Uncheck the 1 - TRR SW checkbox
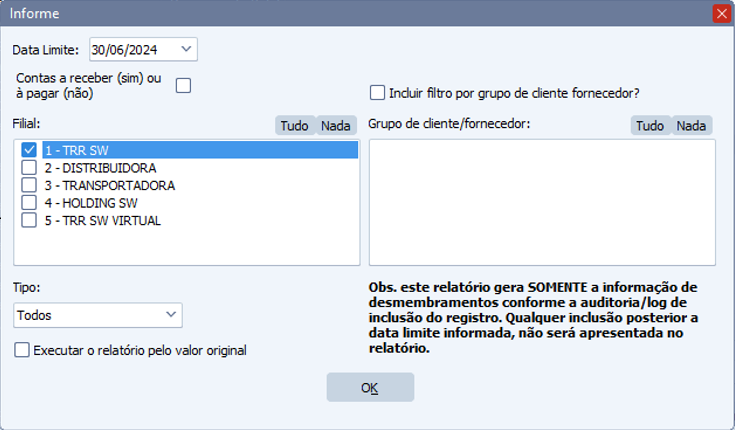735x430 pixels. (29, 150)
